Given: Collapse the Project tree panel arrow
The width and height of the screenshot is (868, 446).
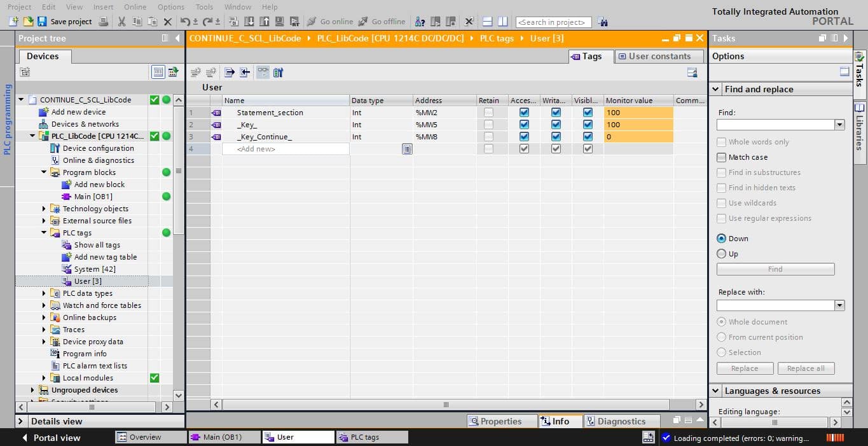Looking at the screenshot, I should point(178,38).
